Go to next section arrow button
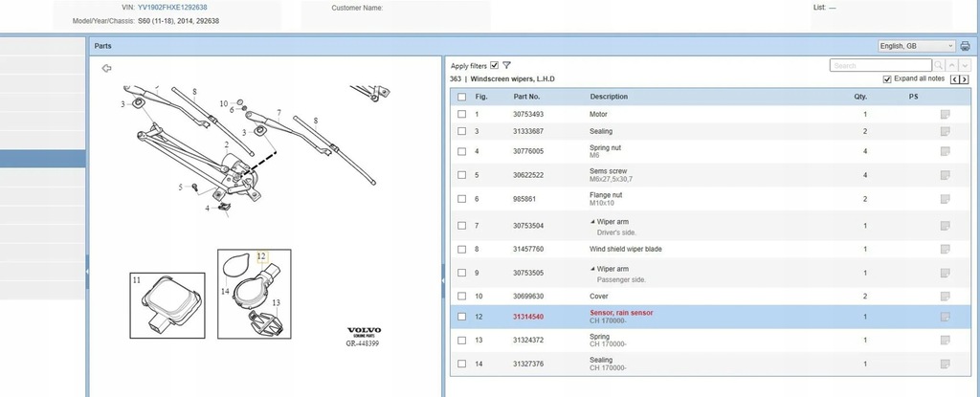The image size is (980, 397). tap(964, 79)
